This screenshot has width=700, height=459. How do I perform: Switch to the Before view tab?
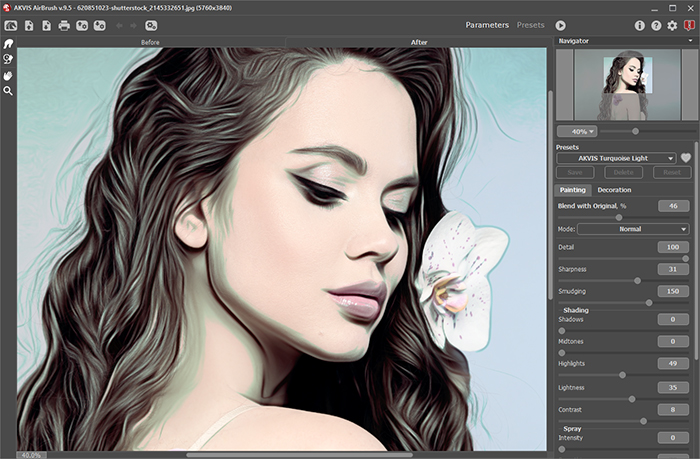(151, 43)
